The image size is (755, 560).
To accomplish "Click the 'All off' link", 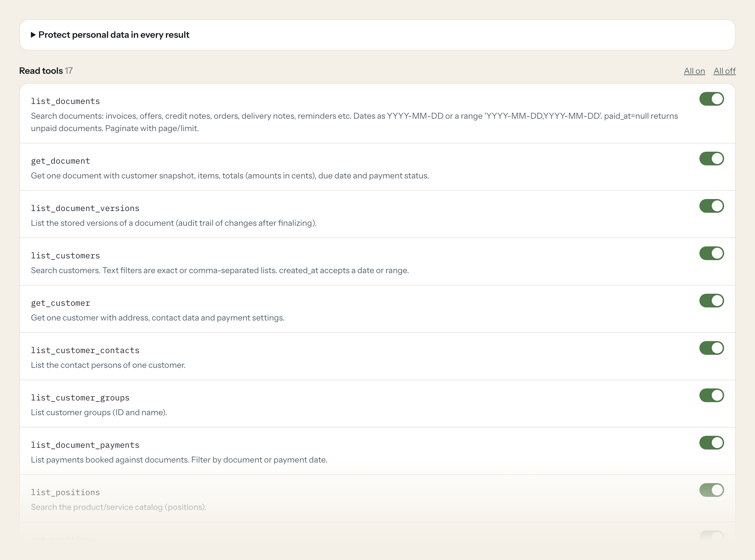I will tap(724, 71).
